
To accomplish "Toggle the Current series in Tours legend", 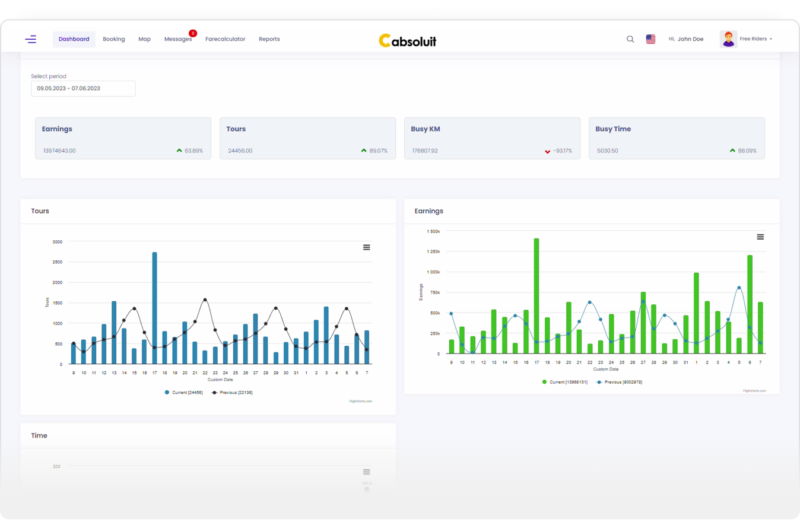I will pyautogui.click(x=185, y=393).
